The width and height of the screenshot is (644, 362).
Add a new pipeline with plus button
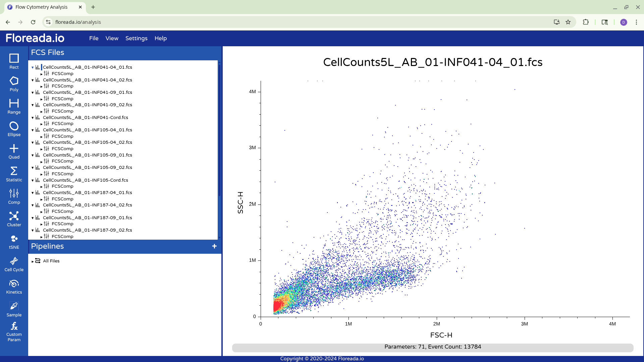tap(214, 246)
